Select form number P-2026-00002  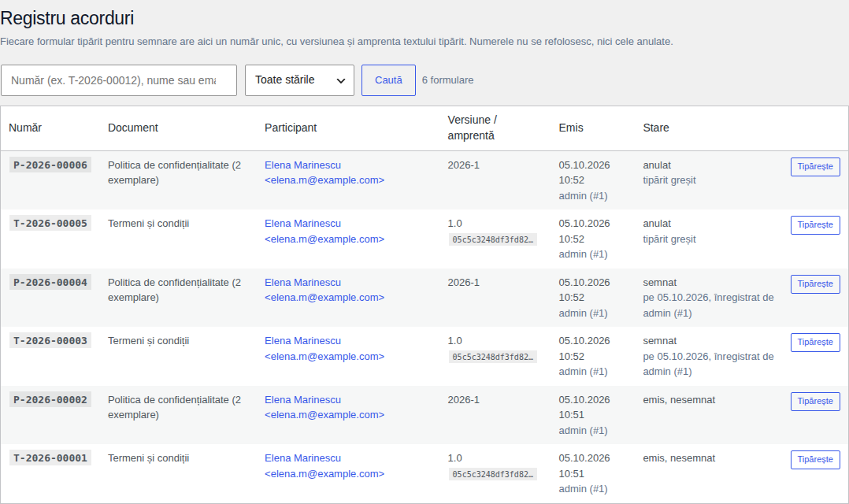tap(50, 400)
